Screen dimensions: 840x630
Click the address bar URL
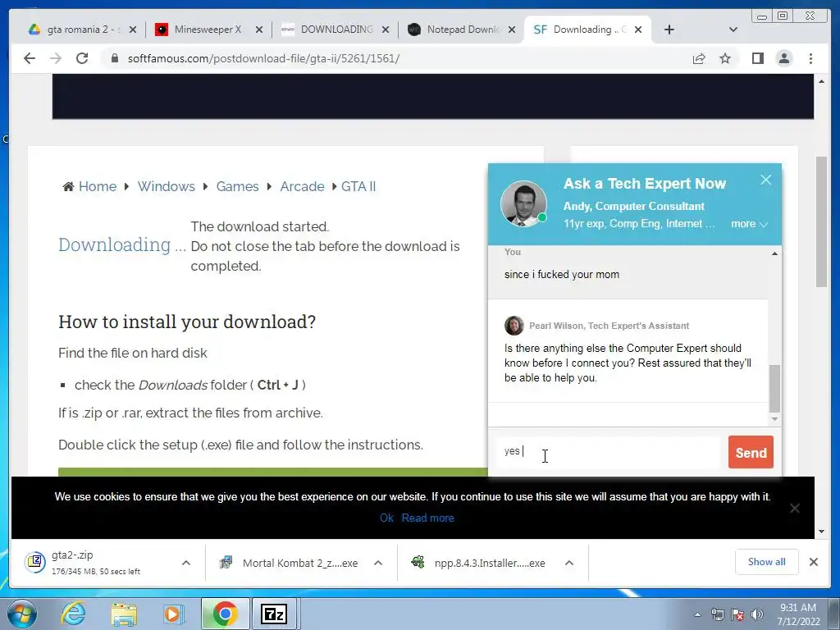click(x=263, y=58)
